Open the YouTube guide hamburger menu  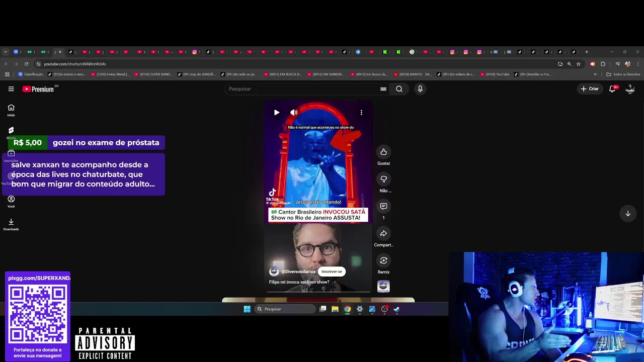(11, 89)
